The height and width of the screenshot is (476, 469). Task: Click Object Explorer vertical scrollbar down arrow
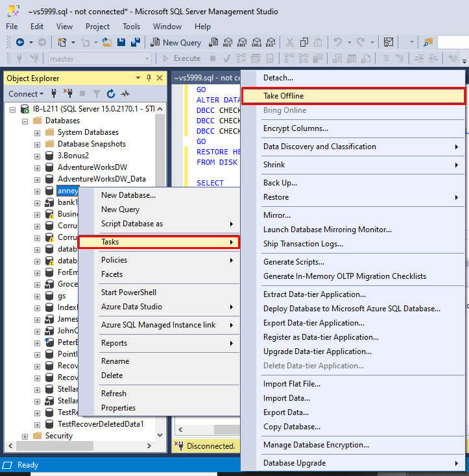pyautogui.click(x=160, y=435)
